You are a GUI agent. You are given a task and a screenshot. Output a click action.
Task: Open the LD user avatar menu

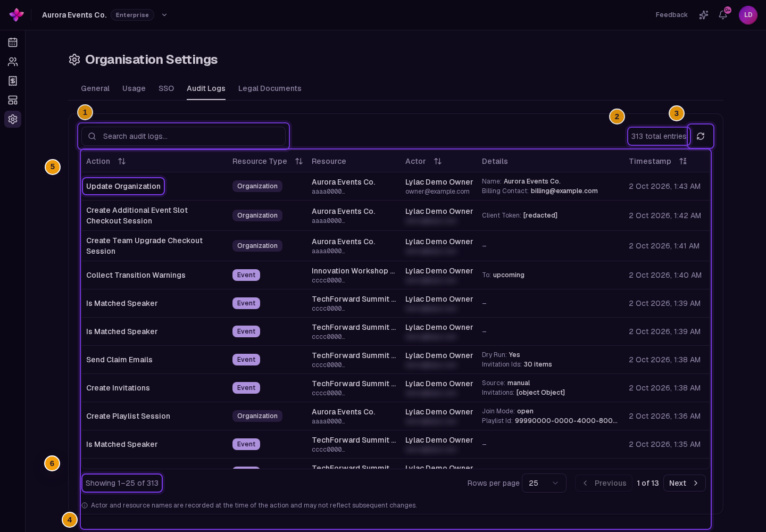748,15
